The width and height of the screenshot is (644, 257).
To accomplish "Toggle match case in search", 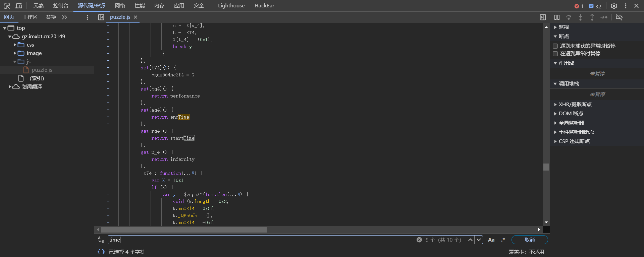I will pos(491,240).
